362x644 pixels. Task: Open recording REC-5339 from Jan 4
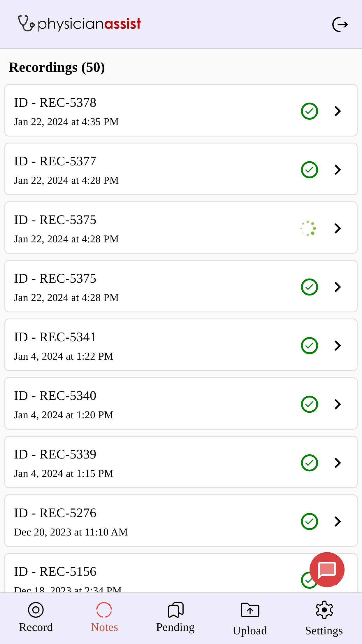(181, 462)
